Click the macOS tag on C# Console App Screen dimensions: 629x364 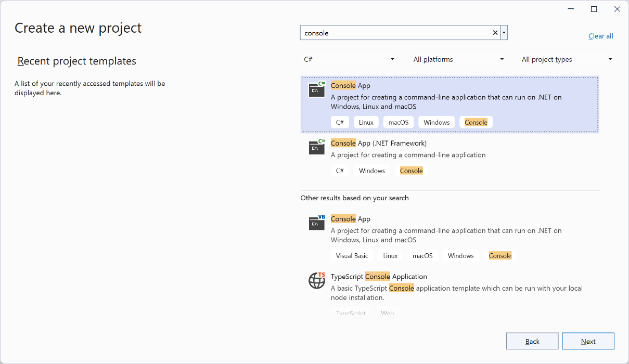click(399, 122)
